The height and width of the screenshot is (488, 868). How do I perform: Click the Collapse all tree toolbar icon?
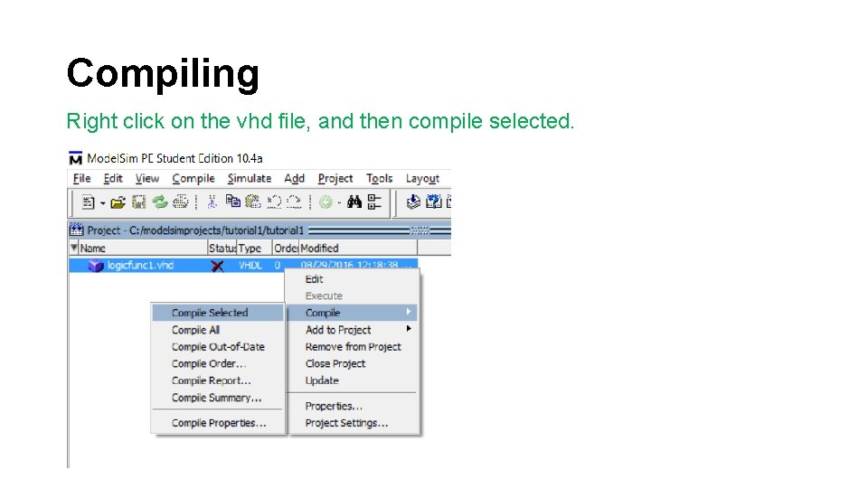coord(374,202)
